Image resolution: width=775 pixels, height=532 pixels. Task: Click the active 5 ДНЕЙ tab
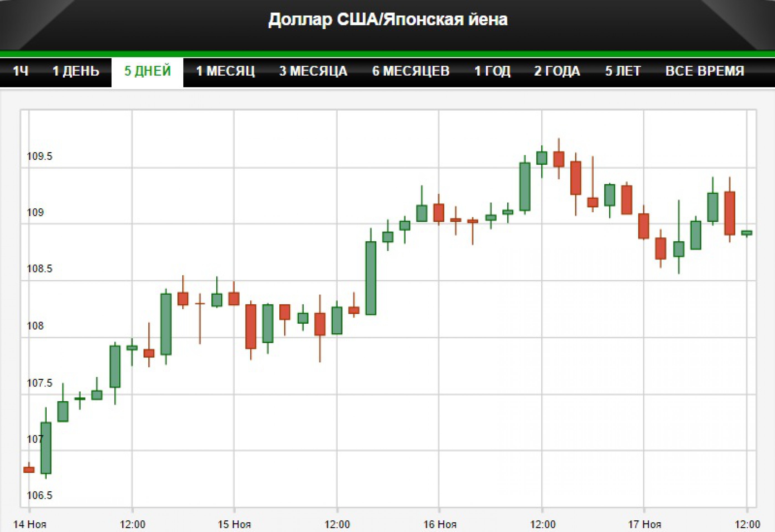coord(148,71)
